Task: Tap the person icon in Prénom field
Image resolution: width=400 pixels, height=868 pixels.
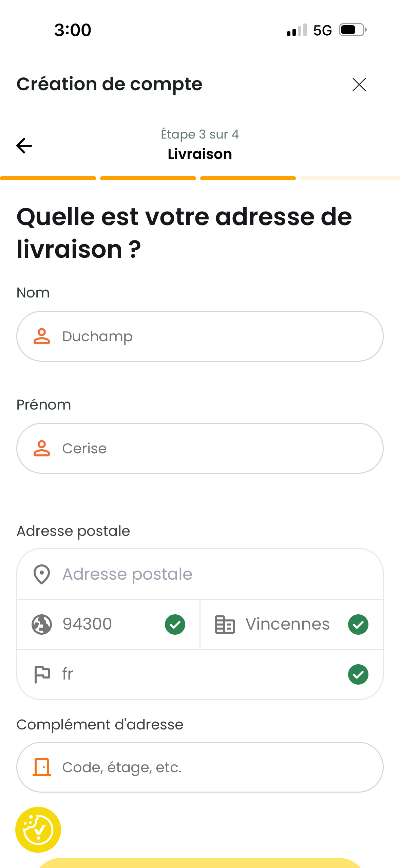Action: [x=42, y=448]
